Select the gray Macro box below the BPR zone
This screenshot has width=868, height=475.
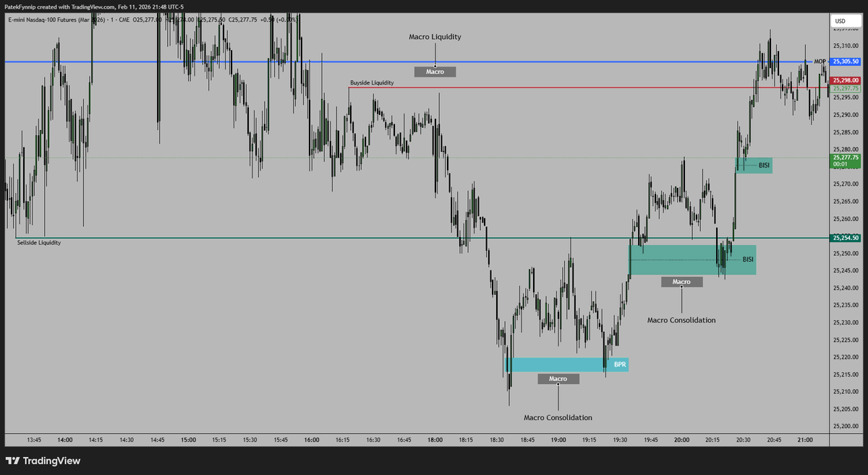[x=558, y=379]
